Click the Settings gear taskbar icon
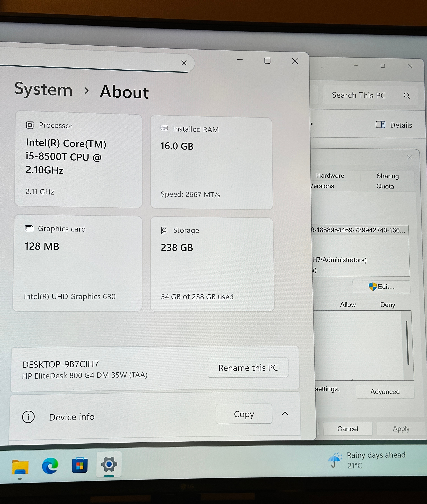 [x=109, y=464]
